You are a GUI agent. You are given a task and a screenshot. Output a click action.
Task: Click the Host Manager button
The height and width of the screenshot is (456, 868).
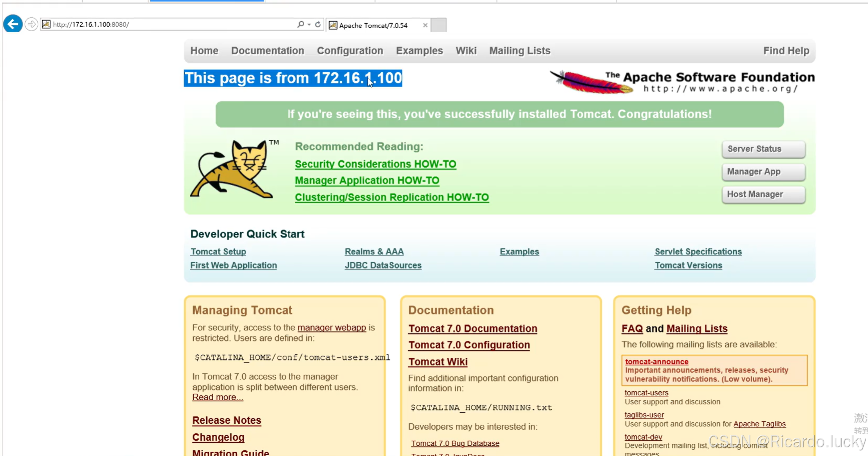click(763, 194)
